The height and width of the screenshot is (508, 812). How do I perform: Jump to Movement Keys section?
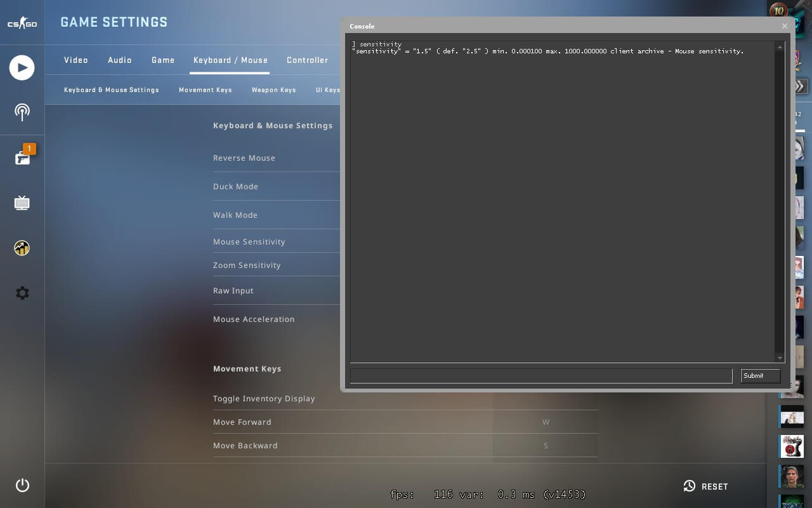(205, 90)
